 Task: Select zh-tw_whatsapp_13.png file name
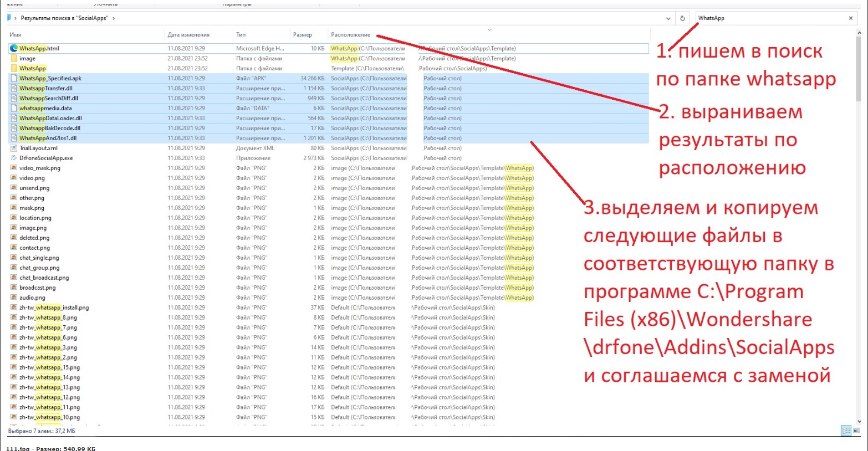click(x=50, y=387)
